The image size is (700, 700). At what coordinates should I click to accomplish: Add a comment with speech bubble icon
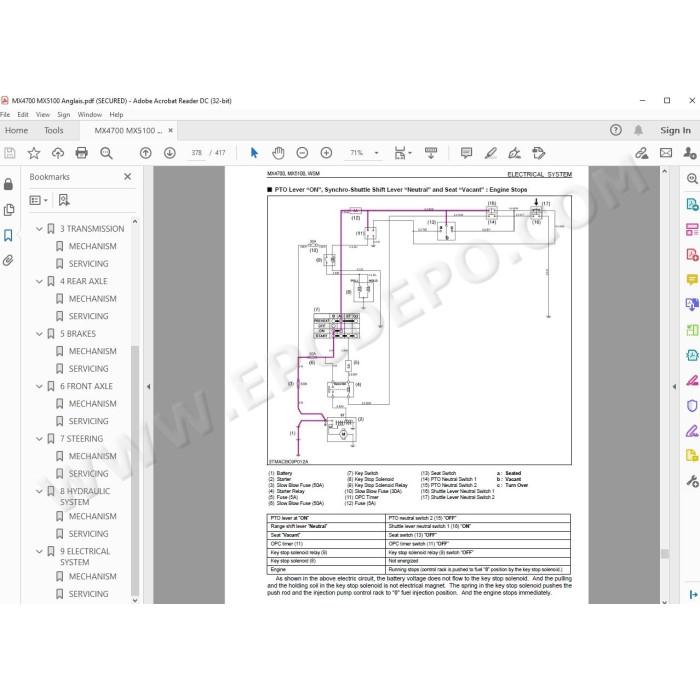[x=467, y=153]
